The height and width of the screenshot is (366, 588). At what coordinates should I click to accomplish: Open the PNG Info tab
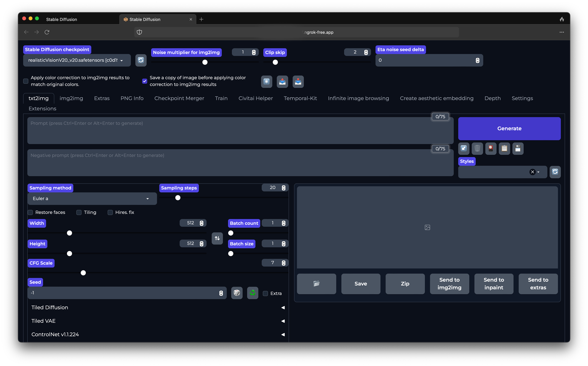pyautogui.click(x=132, y=98)
